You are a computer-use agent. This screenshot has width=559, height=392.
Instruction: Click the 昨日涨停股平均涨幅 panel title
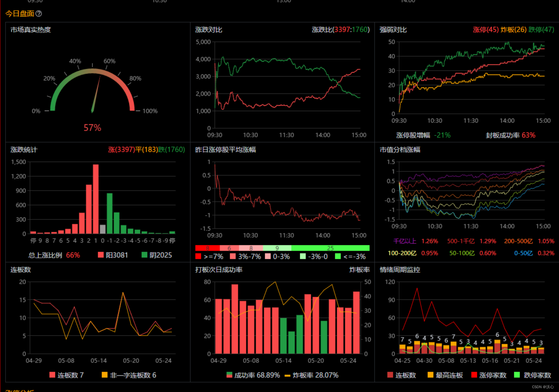pyautogui.click(x=226, y=150)
